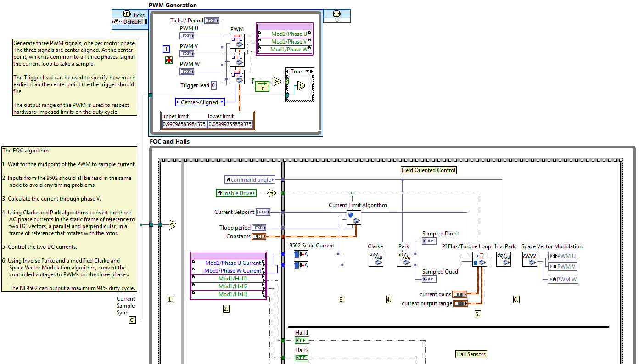Screen dimensions: 639x364
Task: Select the exclamation occurrence node in case structure
Action: tap(301, 86)
